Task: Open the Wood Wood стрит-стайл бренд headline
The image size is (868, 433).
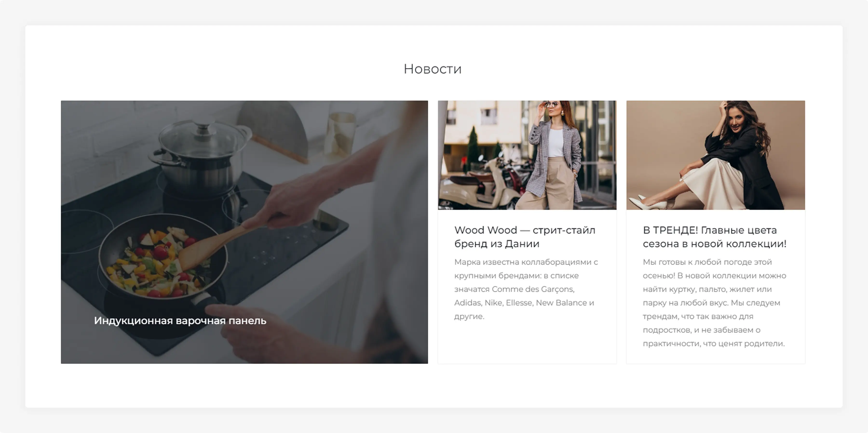Action: [525, 237]
